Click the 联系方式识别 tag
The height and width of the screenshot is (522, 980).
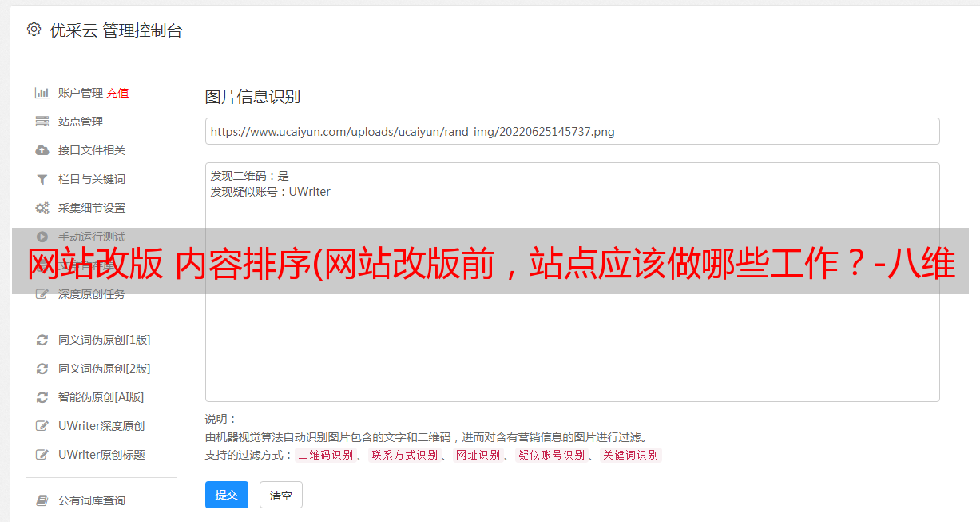point(404,455)
